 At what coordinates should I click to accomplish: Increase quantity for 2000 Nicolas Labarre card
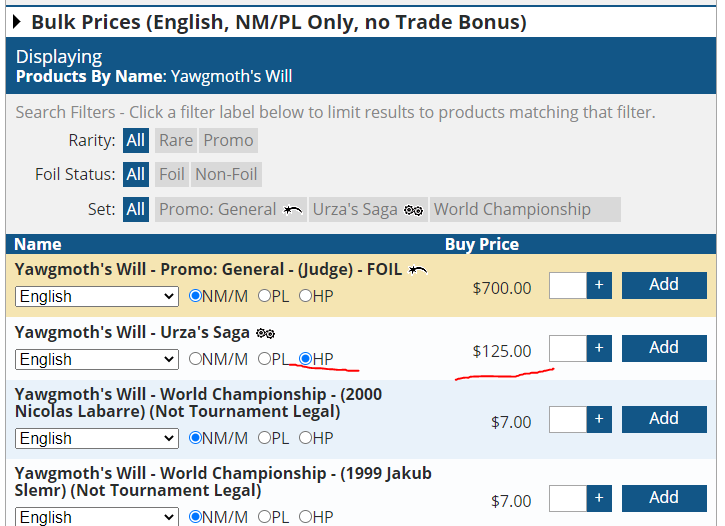pos(599,419)
